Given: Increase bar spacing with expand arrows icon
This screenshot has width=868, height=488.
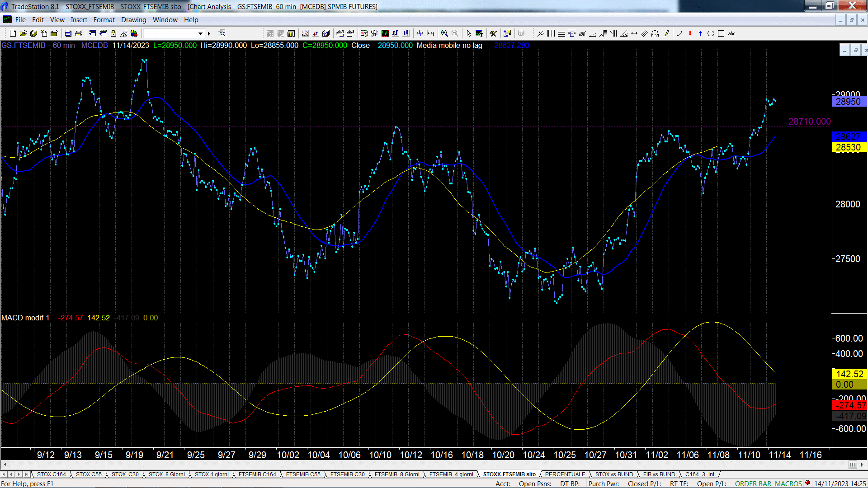Looking at the screenshot, I should click(430, 33).
